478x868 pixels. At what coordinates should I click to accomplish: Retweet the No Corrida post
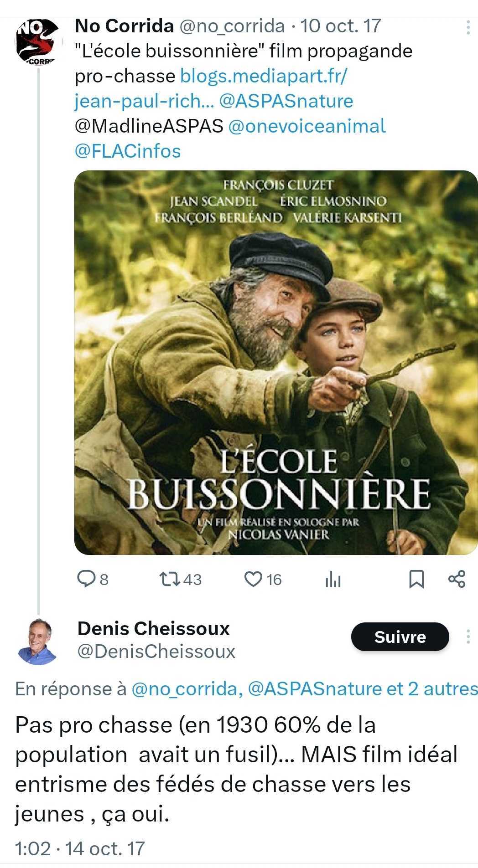coord(170,579)
